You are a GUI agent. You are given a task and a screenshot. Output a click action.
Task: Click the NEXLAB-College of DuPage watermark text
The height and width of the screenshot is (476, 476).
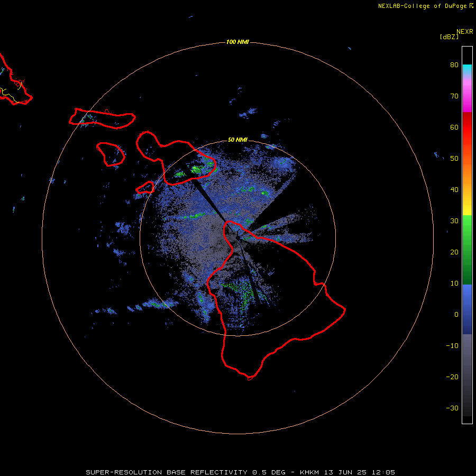pos(425,6)
